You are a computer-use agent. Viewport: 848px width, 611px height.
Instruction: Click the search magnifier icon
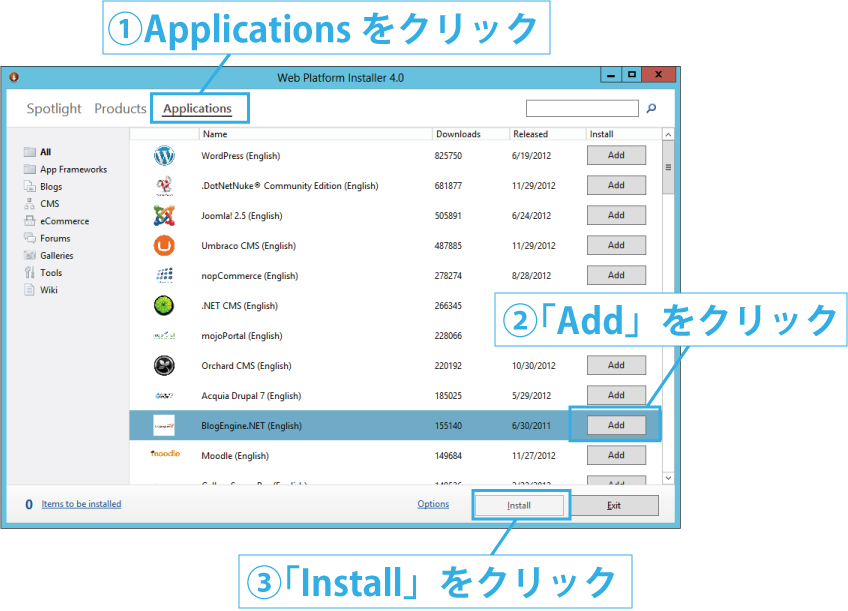[651, 108]
